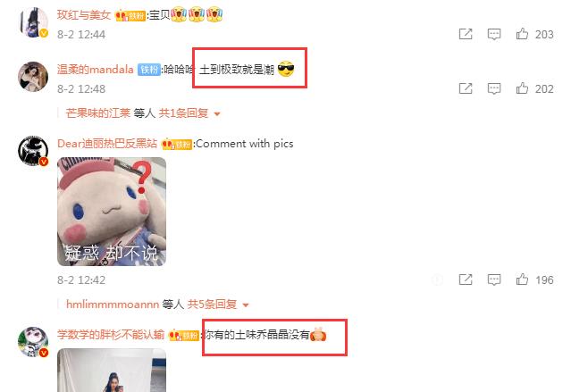Repost the 8-2 12:42 picture comment
The height and width of the screenshot is (392, 571).
click(x=466, y=279)
